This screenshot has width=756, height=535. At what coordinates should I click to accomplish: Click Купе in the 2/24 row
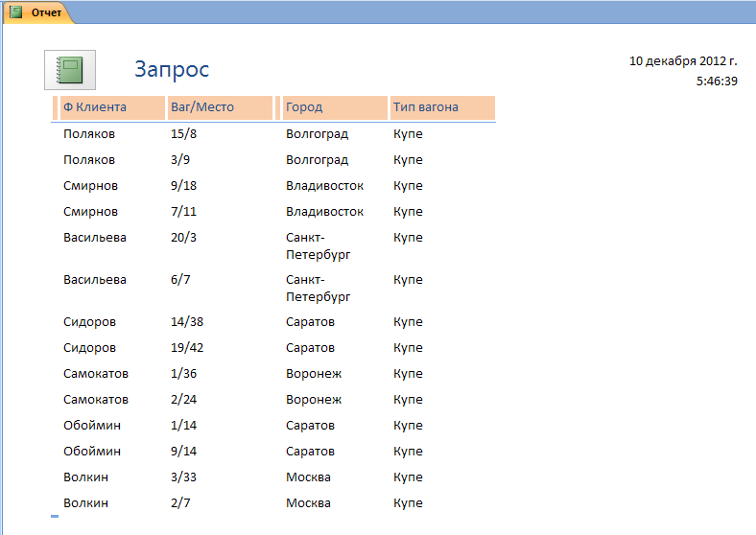[x=408, y=400]
